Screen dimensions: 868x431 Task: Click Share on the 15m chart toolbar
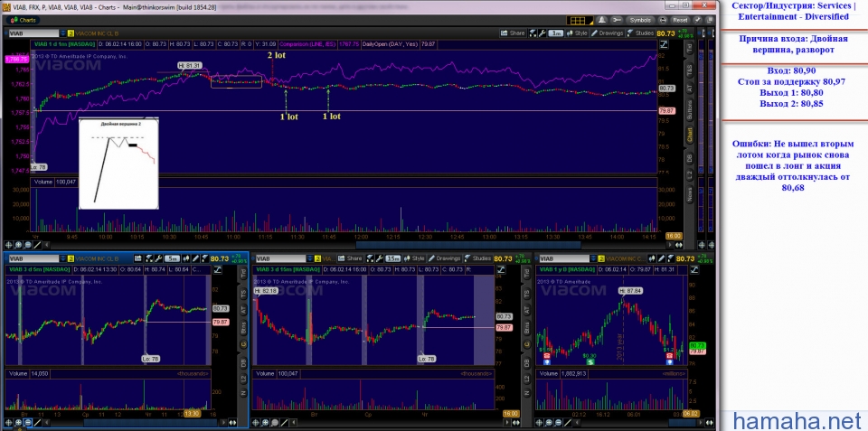(x=350, y=258)
